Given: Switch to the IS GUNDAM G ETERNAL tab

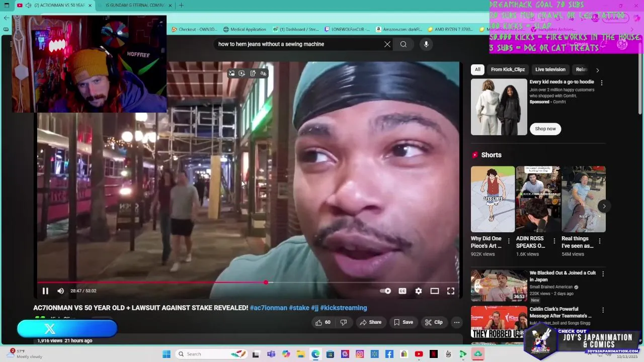Looking at the screenshot, I should (x=135, y=6).
